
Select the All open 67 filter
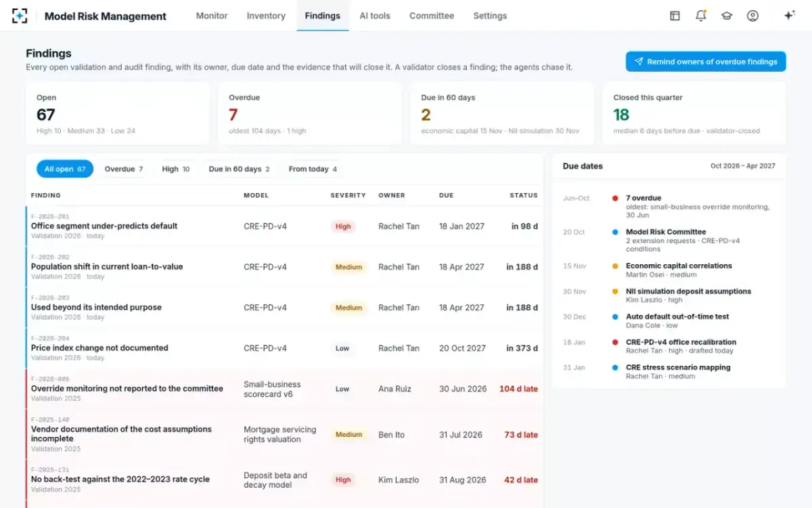(x=65, y=169)
